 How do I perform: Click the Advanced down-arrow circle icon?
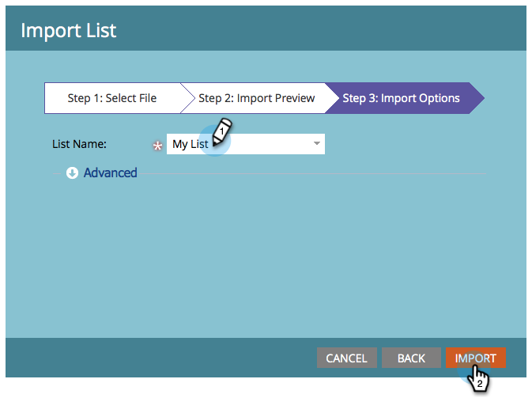click(x=72, y=172)
